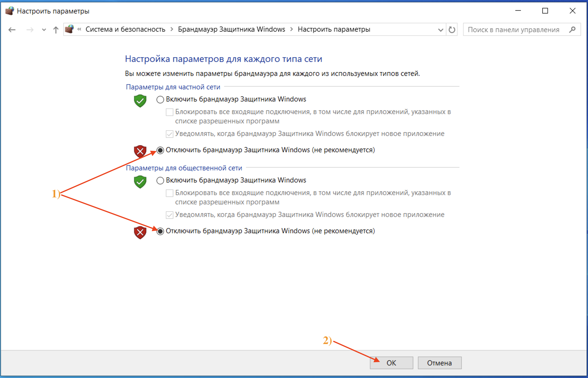This screenshot has height=378, width=588.
Task: Discard changes with the «Отмена» button
Action: pyautogui.click(x=440, y=363)
